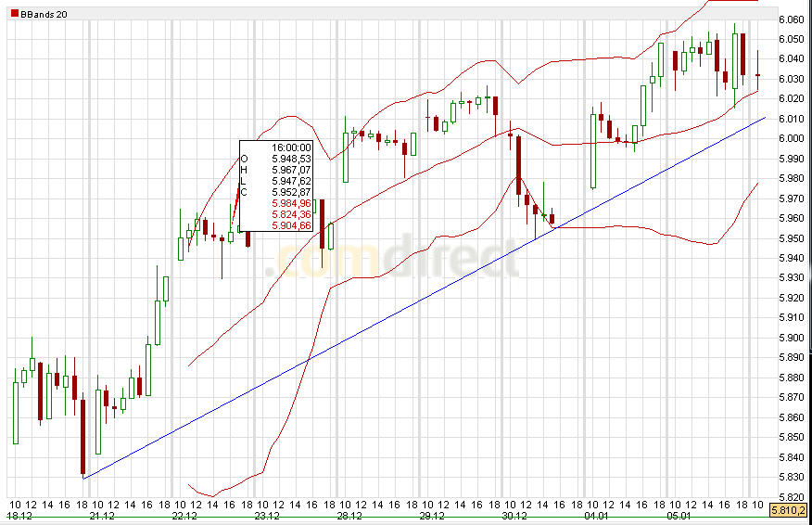
Task: Click the price axis label "5.880"
Action: pos(792,378)
